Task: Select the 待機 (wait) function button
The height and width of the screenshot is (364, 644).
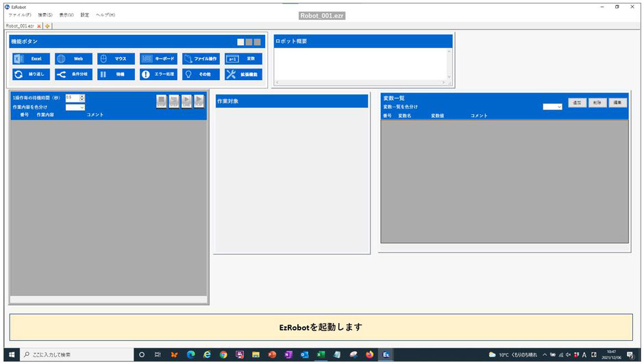Action: (116, 75)
